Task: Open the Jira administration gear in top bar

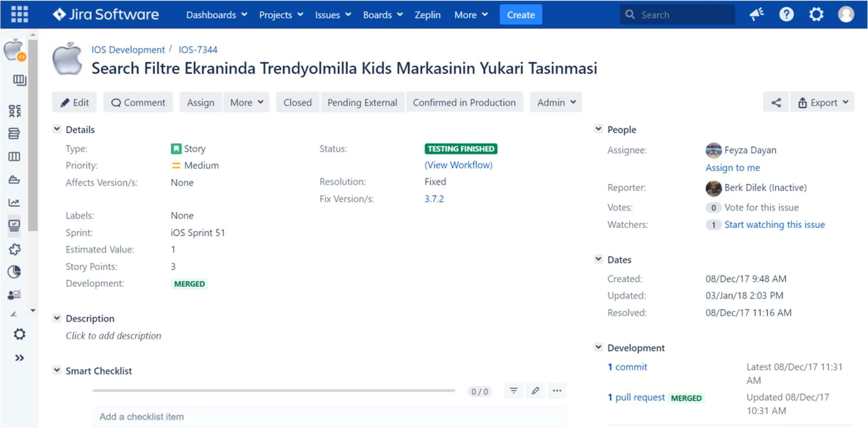Action: 816,15
